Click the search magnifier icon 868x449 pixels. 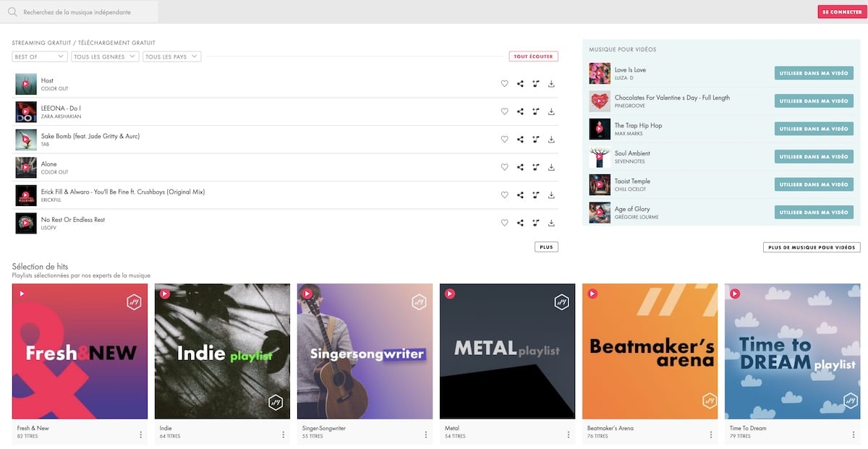click(x=12, y=12)
